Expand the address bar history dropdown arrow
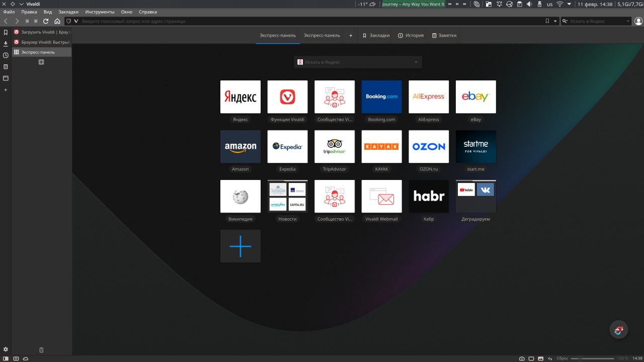 [x=555, y=21]
